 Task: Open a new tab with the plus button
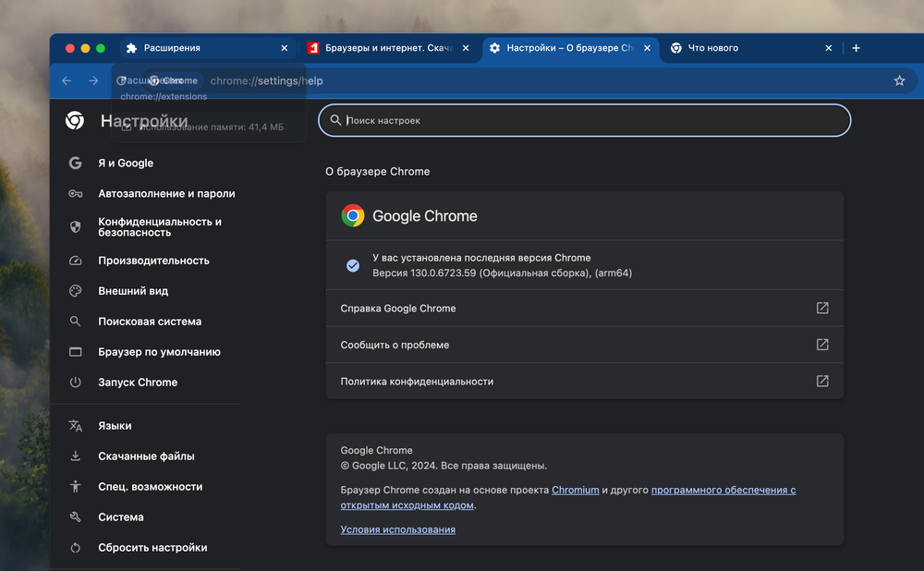click(x=857, y=48)
